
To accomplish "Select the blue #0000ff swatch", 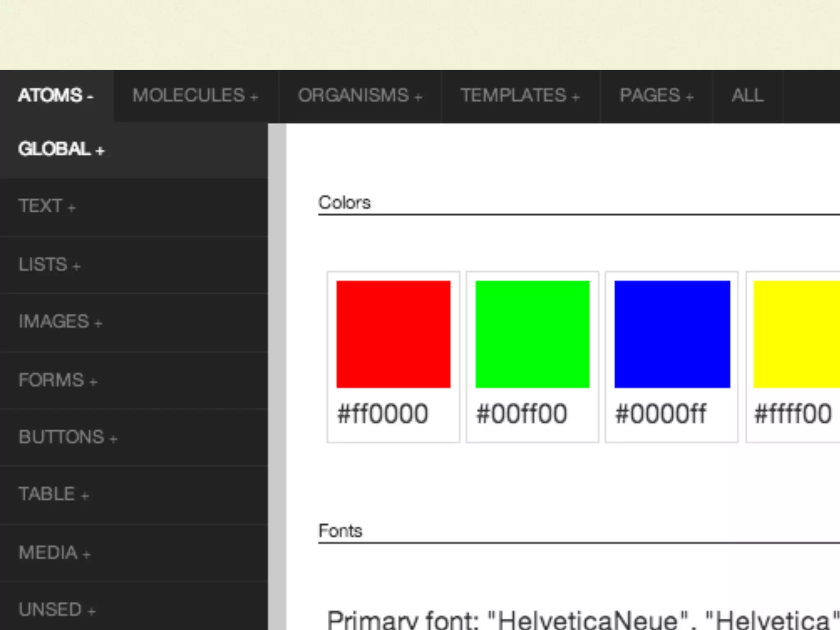I will 672,334.
